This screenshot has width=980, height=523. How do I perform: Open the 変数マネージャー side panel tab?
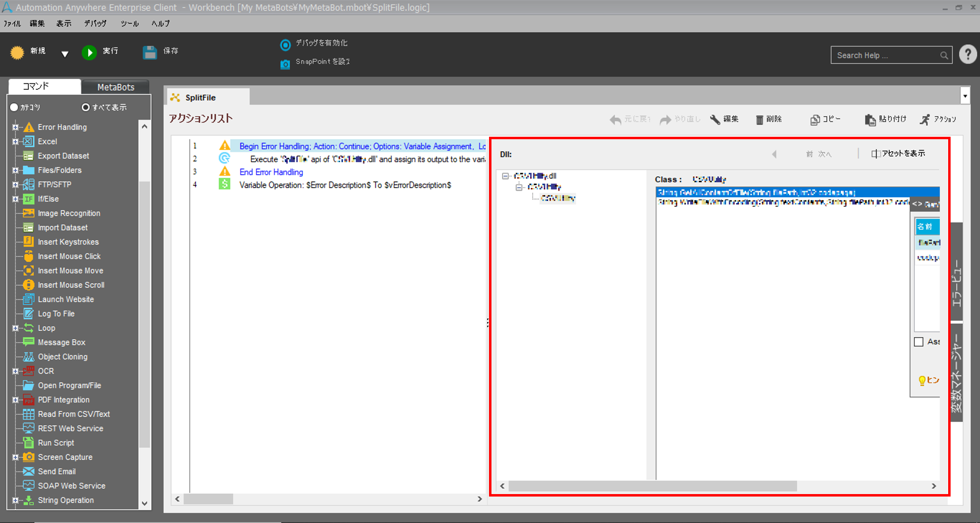(956, 373)
